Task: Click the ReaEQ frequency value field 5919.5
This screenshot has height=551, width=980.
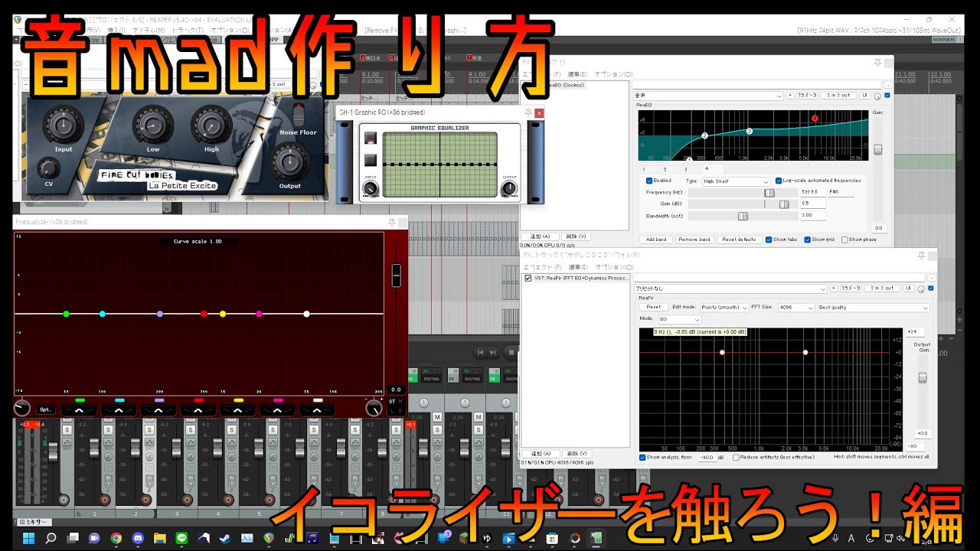Action: [x=813, y=192]
